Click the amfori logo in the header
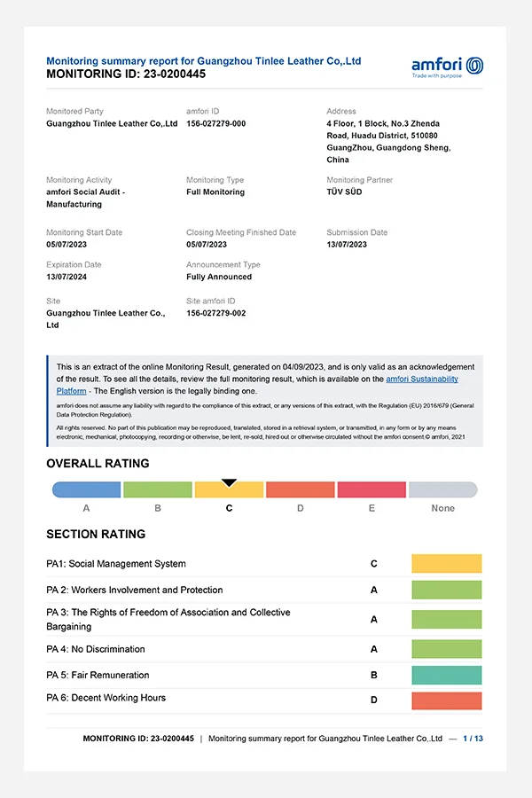532x798 pixels. [x=448, y=66]
